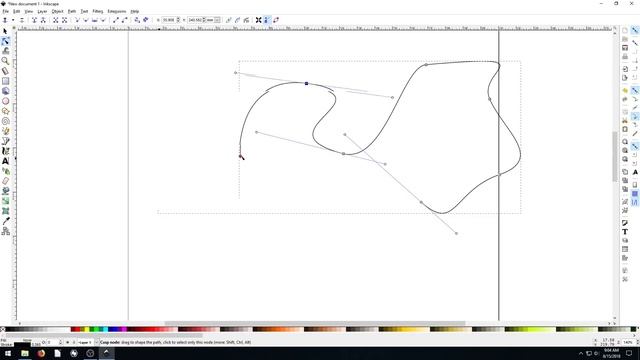Click the selected blue node on path
Image resolution: width=640 pixels, height=360 pixels.
(x=307, y=83)
